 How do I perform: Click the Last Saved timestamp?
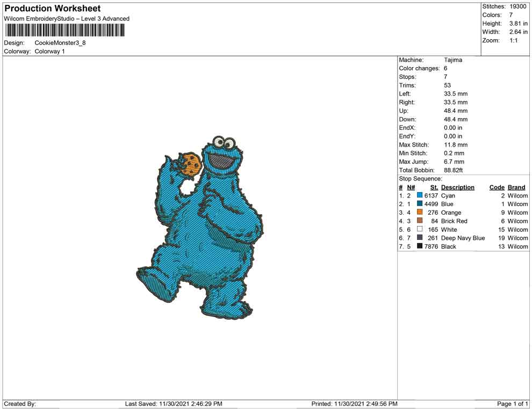(174, 404)
